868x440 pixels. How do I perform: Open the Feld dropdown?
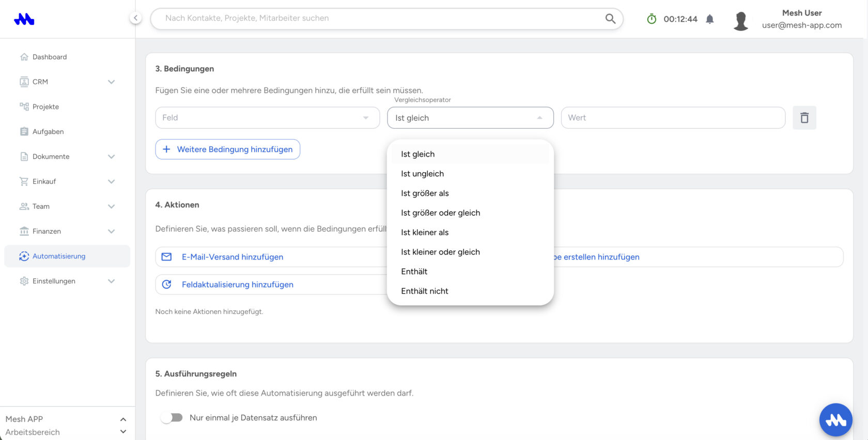click(x=268, y=118)
